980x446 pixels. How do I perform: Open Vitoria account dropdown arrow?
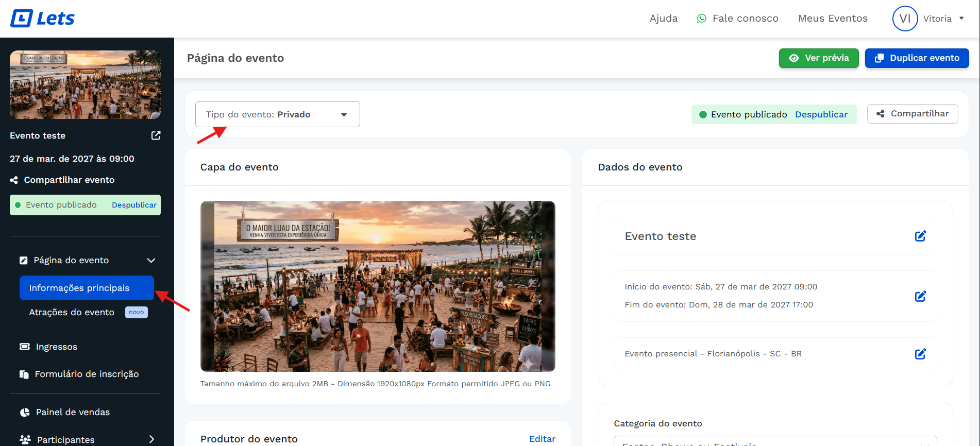click(961, 19)
